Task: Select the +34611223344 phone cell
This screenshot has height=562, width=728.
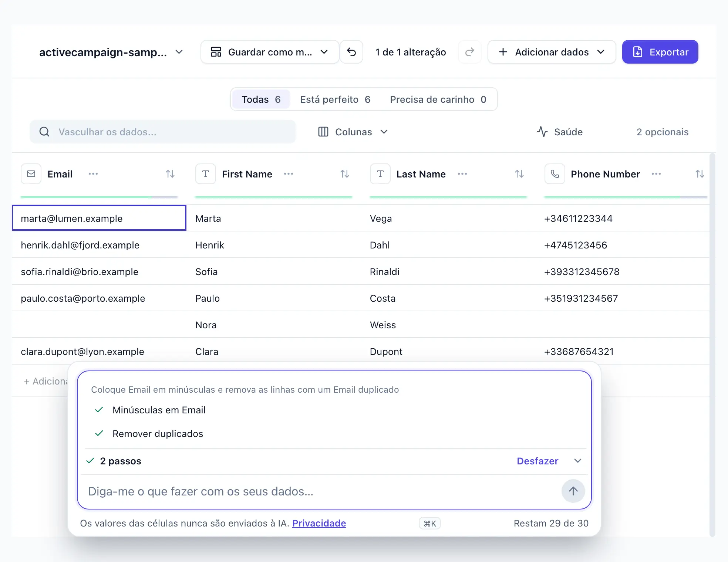Action: point(623,218)
